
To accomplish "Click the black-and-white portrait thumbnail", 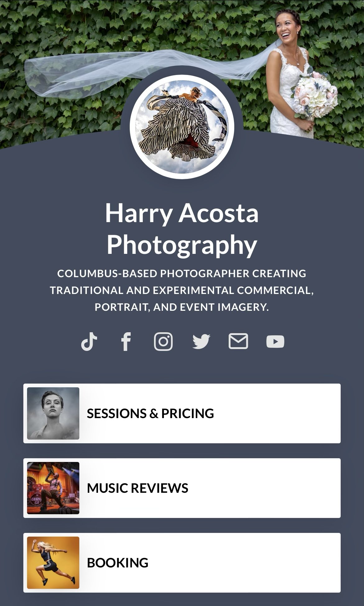I will pos(53,413).
